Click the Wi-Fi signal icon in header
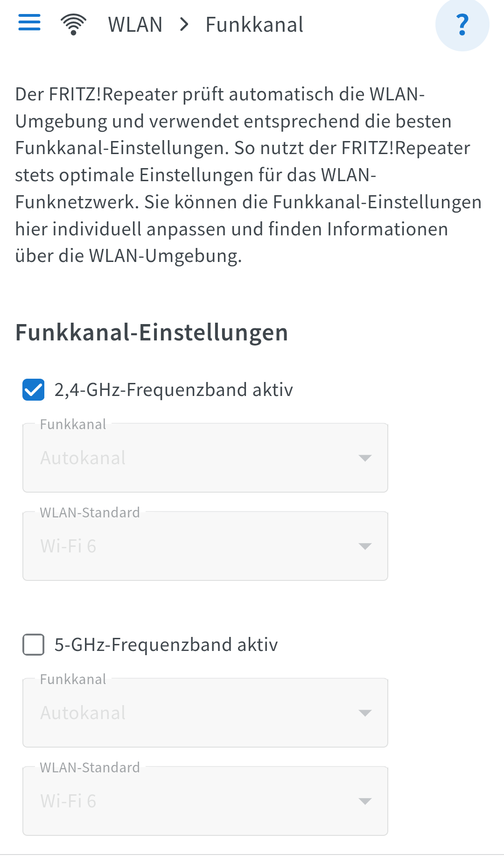The width and height of the screenshot is (504, 862). tap(73, 24)
